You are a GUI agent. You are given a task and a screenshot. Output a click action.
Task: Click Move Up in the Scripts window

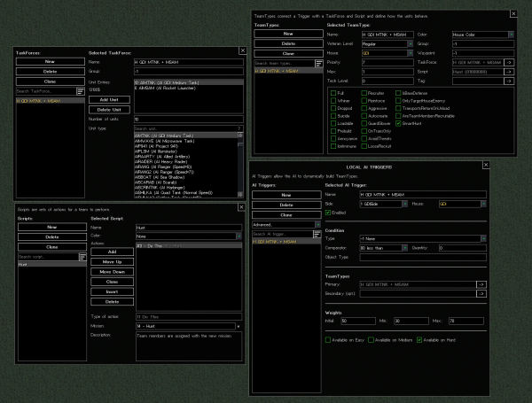tap(112, 261)
